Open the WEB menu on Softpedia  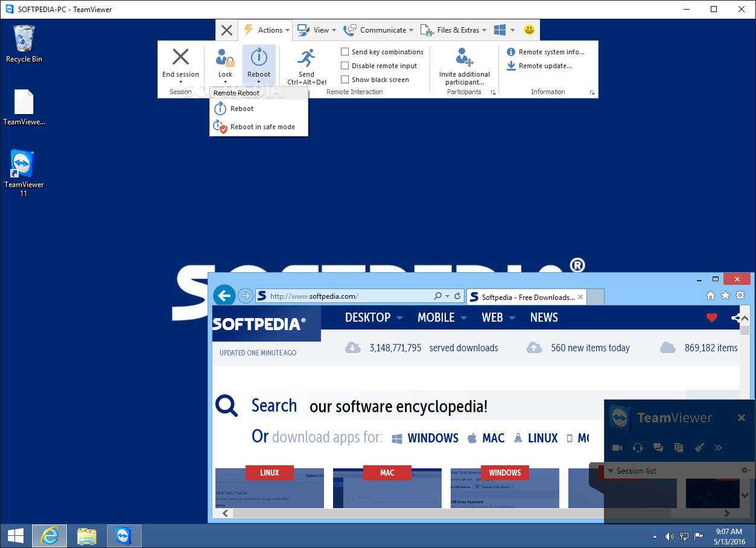click(x=498, y=317)
